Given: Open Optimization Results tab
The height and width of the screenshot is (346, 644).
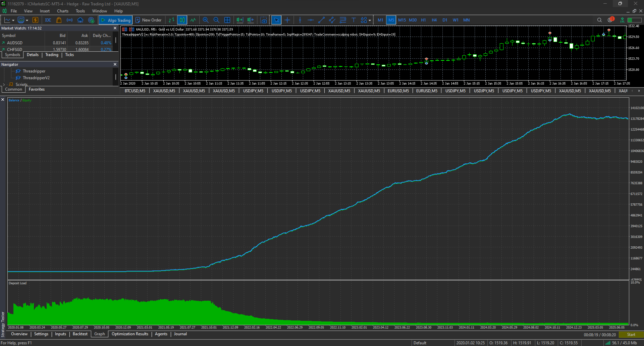Looking at the screenshot, I should point(130,334).
